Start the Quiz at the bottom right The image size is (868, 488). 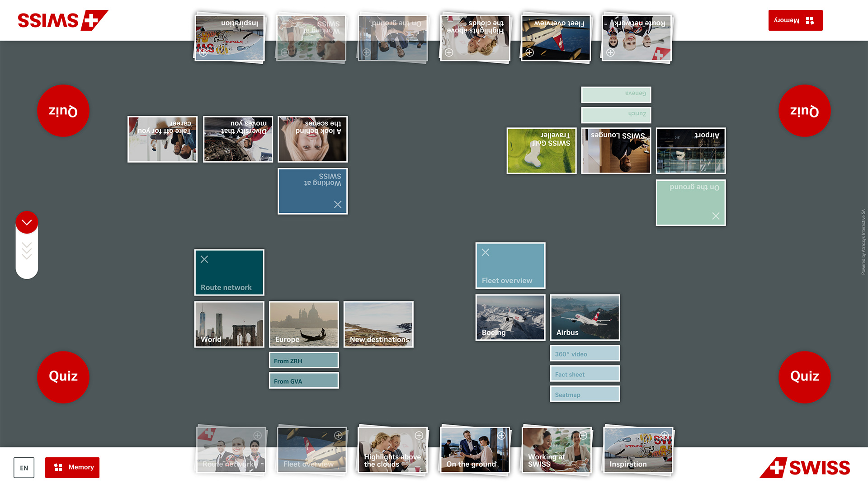(804, 377)
